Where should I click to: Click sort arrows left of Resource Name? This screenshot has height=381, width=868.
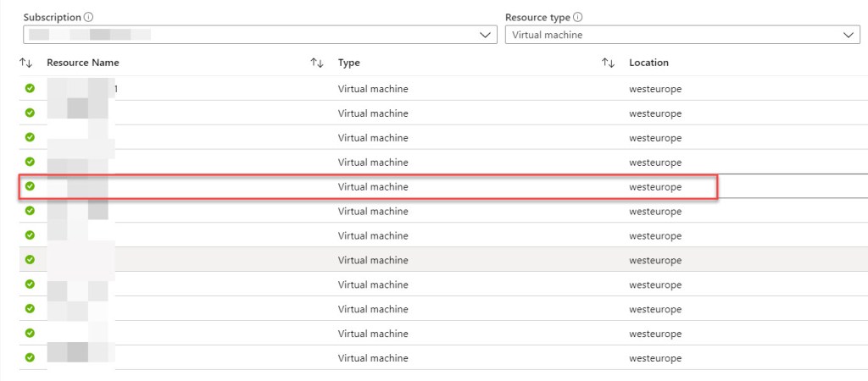[25, 63]
